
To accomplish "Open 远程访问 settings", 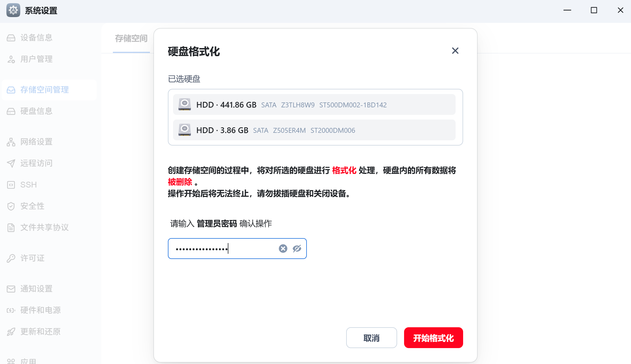I will (x=36, y=163).
